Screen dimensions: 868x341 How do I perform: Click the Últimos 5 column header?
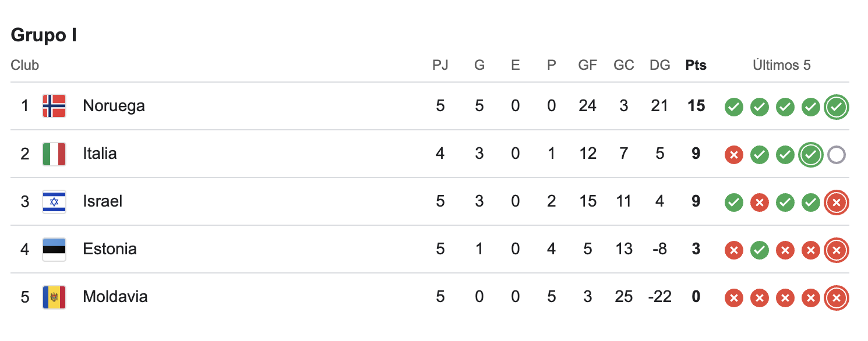point(781,65)
